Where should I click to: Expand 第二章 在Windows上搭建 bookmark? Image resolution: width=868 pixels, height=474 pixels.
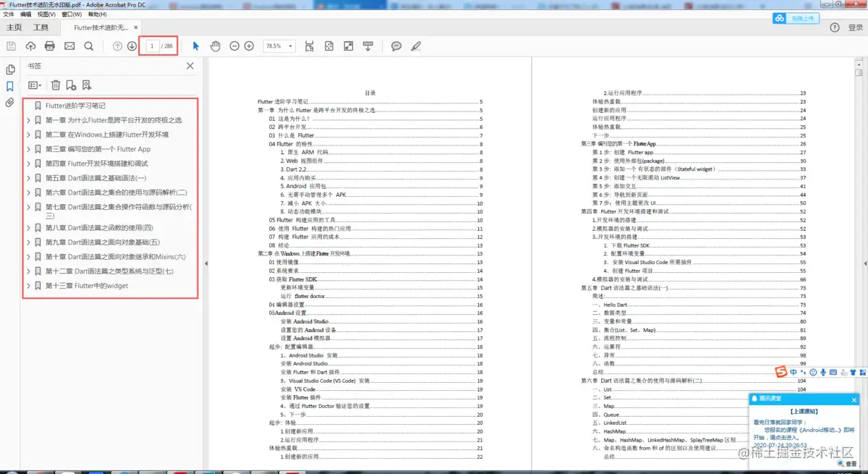[x=28, y=135]
